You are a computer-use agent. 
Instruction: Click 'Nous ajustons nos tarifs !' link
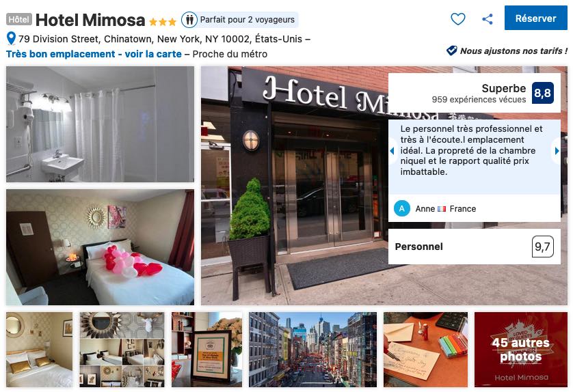pyautogui.click(x=514, y=51)
